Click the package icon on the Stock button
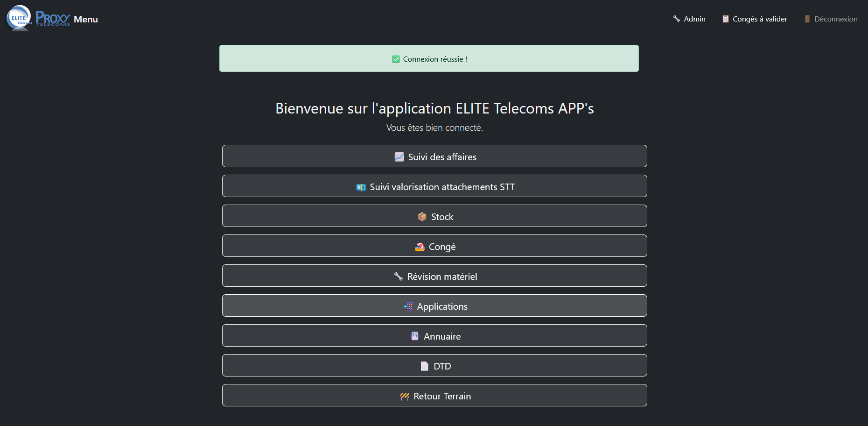 coord(422,217)
